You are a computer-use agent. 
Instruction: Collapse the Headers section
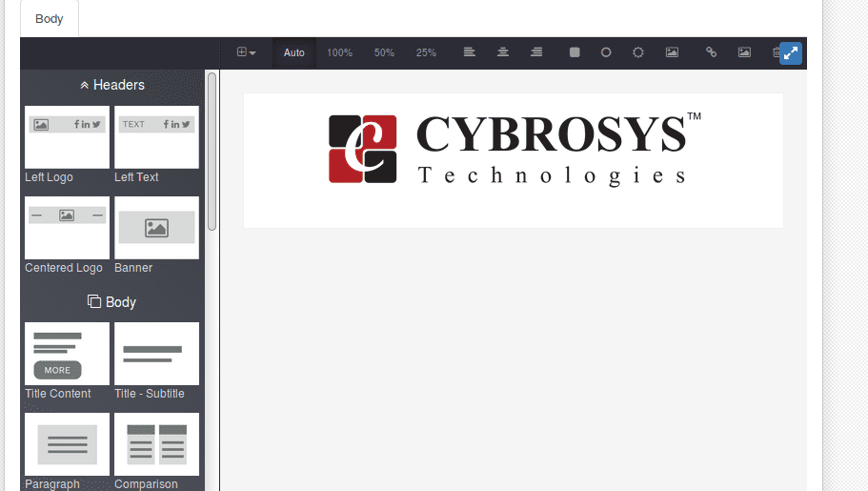click(x=111, y=85)
